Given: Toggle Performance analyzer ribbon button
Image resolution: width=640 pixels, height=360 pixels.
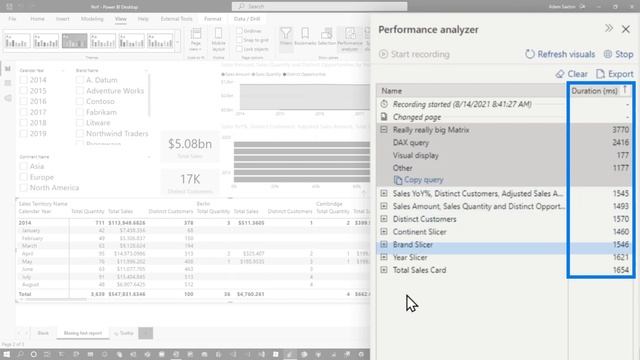Looking at the screenshot, I should point(350,39).
